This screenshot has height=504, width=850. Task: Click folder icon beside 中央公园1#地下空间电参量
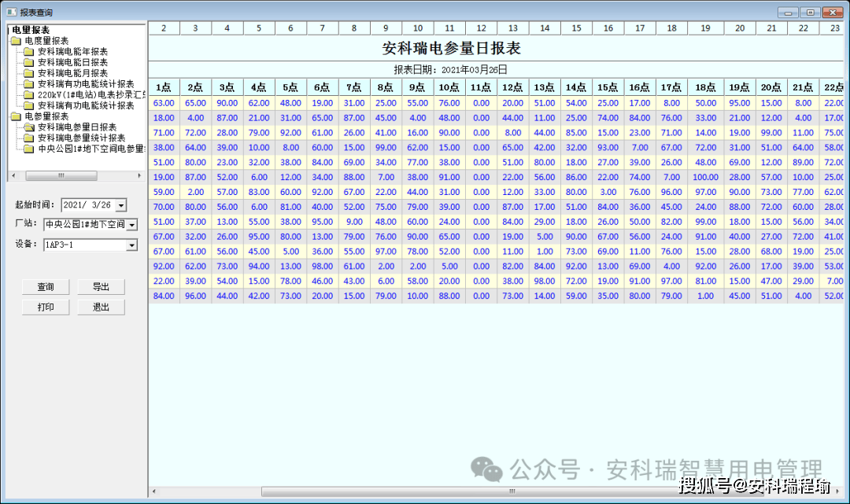coord(29,149)
